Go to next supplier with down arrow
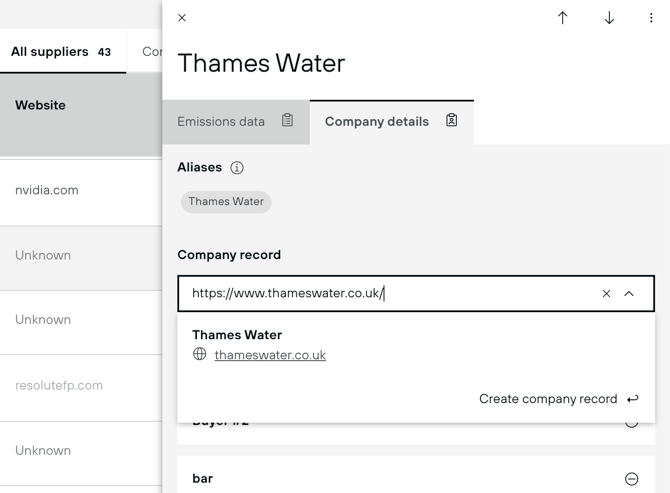This screenshot has height=493, width=670. click(609, 18)
